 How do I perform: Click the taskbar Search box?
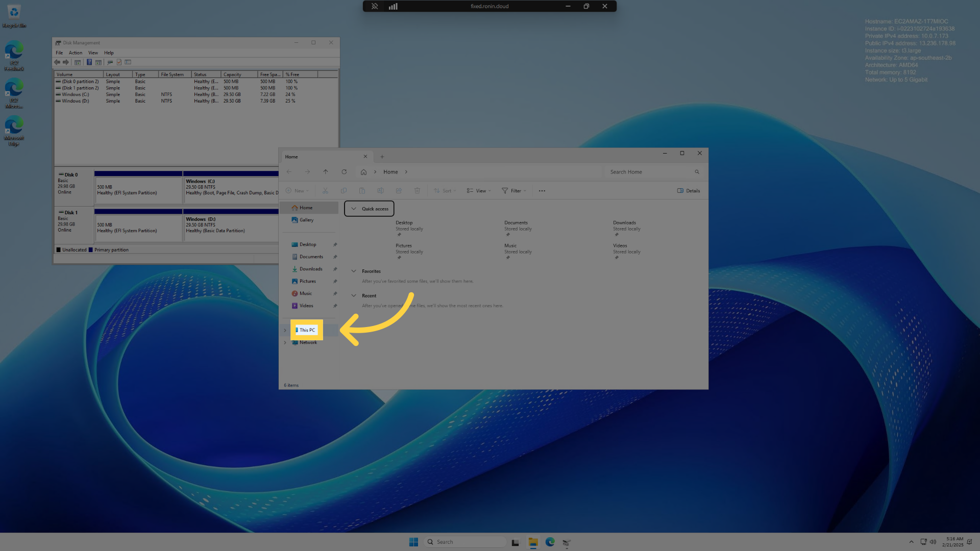click(465, 542)
